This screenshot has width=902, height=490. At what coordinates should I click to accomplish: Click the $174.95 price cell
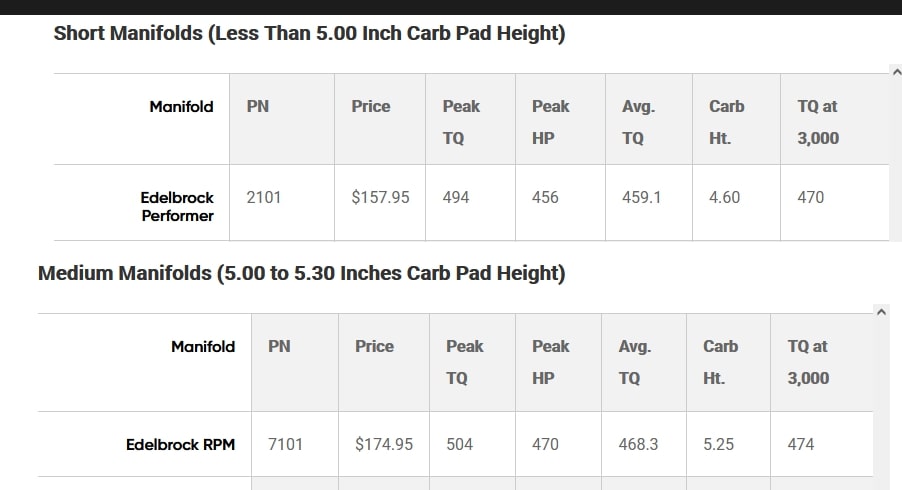(x=384, y=444)
